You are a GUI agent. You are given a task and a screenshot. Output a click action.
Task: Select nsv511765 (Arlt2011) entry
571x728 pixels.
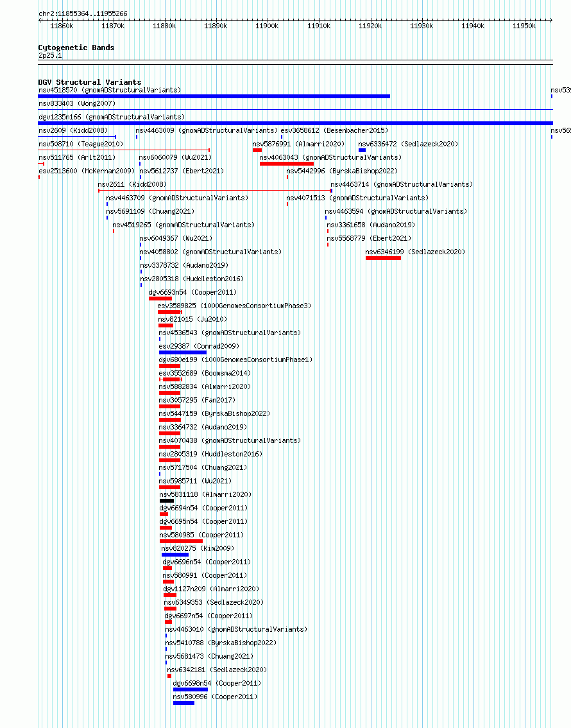[x=77, y=157]
